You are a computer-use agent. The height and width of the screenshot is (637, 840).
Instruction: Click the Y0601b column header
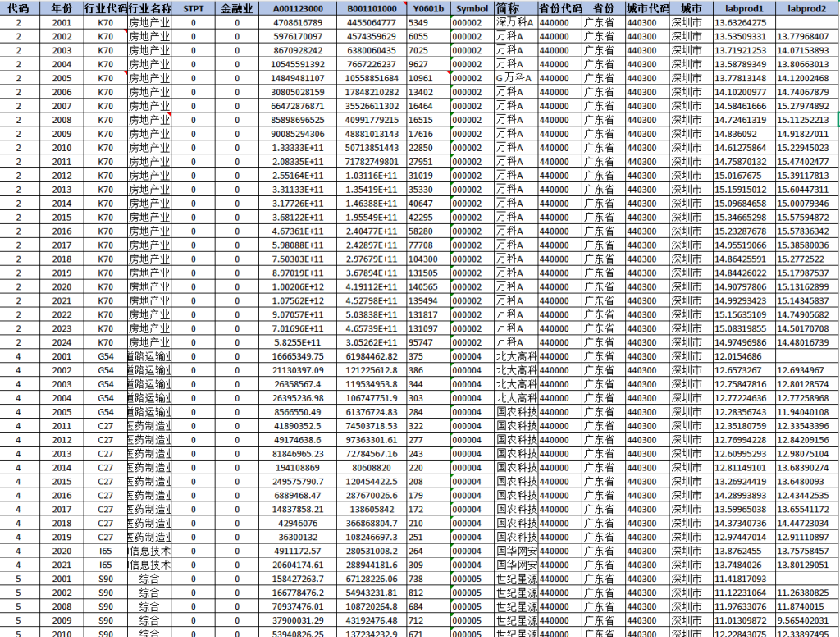(428, 8)
